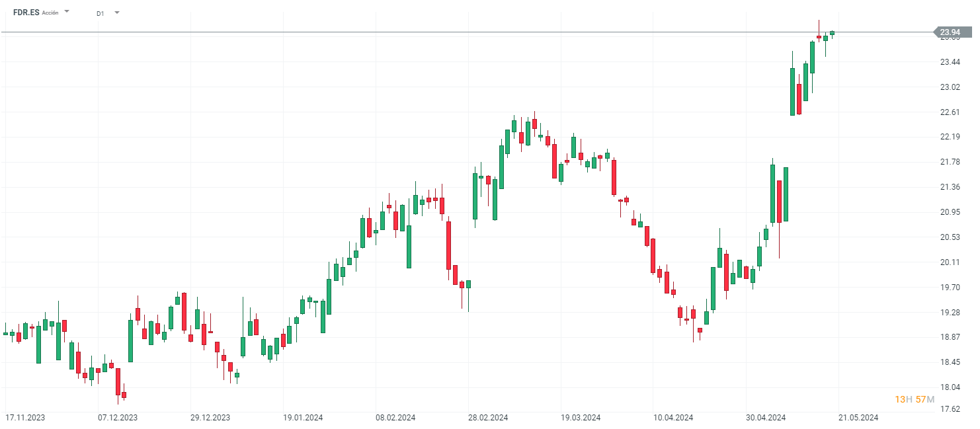
Task: Click the 23.44 price axis label
Action: coord(950,62)
